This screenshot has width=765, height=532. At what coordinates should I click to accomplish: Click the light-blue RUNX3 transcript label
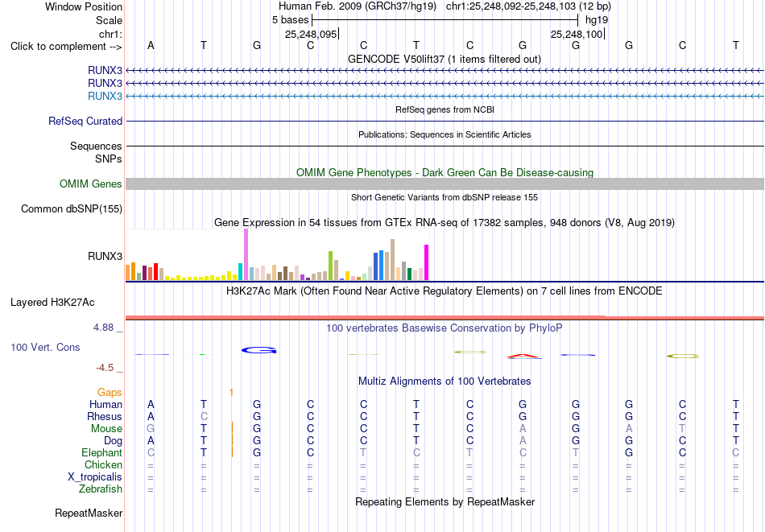point(105,96)
